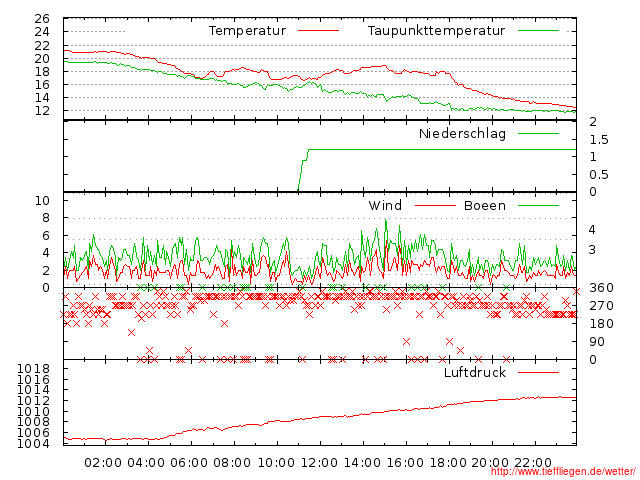The height and width of the screenshot is (480, 640).
Task: Click the 20:00 time axis label
Action: click(490, 463)
